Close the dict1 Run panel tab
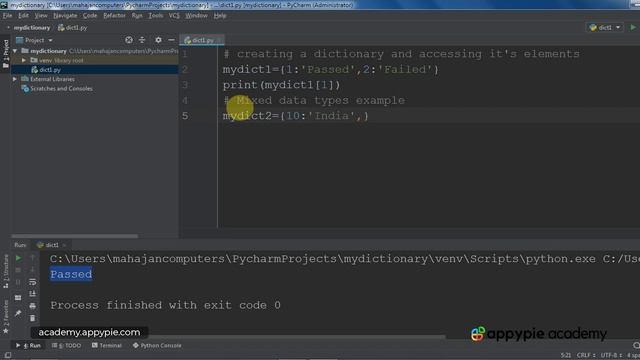Screen dimensions: 640x360 tap(64, 245)
